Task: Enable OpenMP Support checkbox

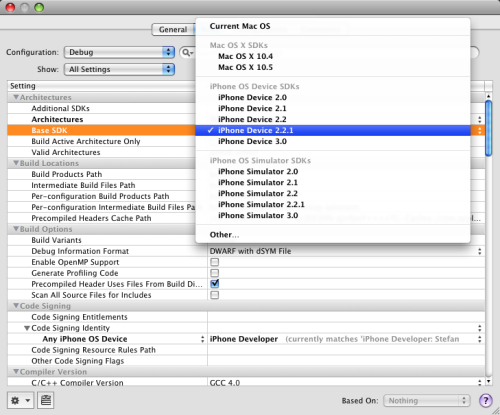Action: 215,262
